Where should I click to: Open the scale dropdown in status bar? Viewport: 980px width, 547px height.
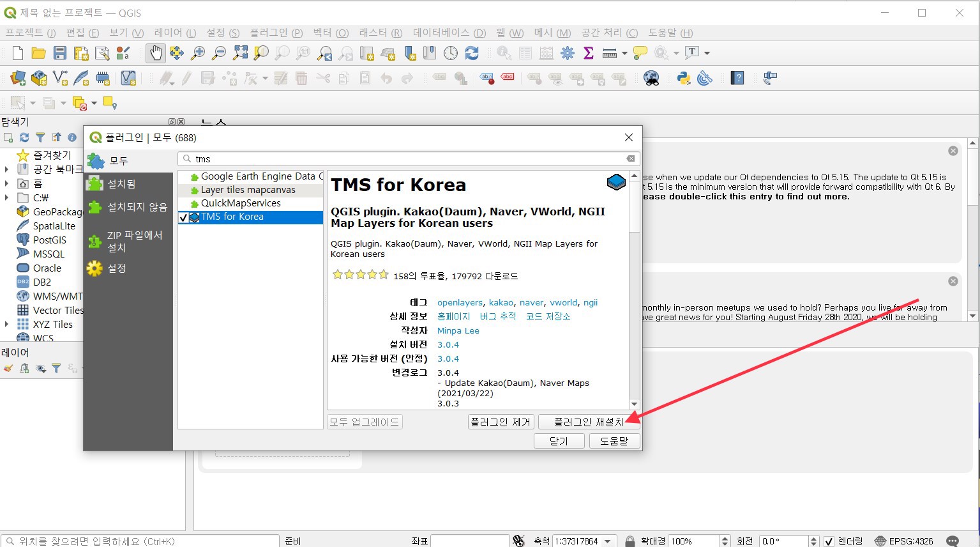point(608,541)
